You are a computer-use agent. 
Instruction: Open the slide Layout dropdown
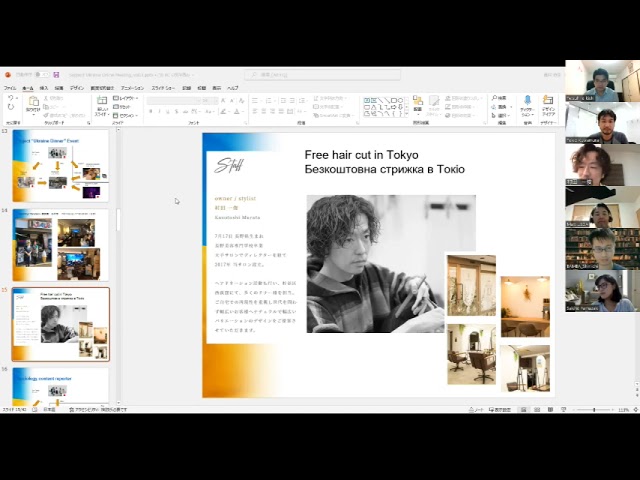coord(127,98)
